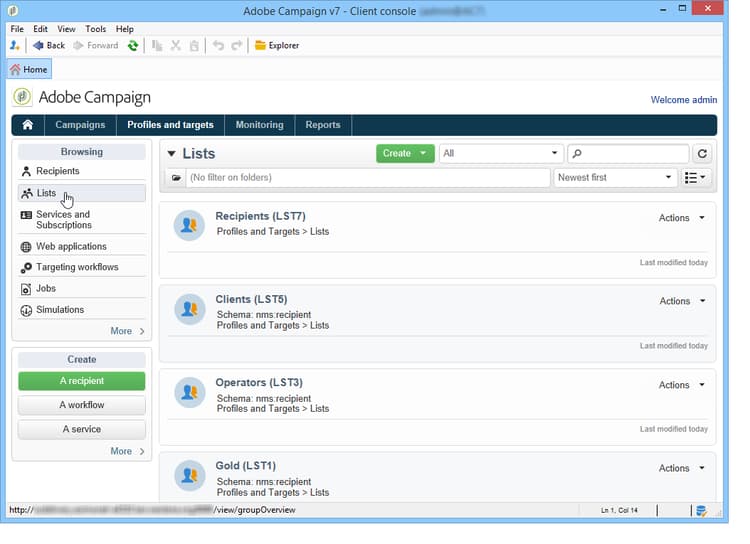Click the folder filter icon

[176, 178]
